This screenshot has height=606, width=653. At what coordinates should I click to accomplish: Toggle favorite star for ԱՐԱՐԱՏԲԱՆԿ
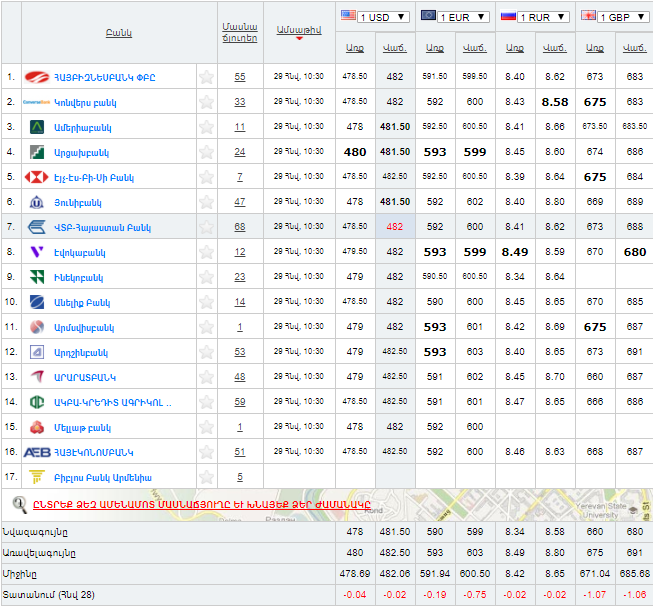(x=206, y=377)
